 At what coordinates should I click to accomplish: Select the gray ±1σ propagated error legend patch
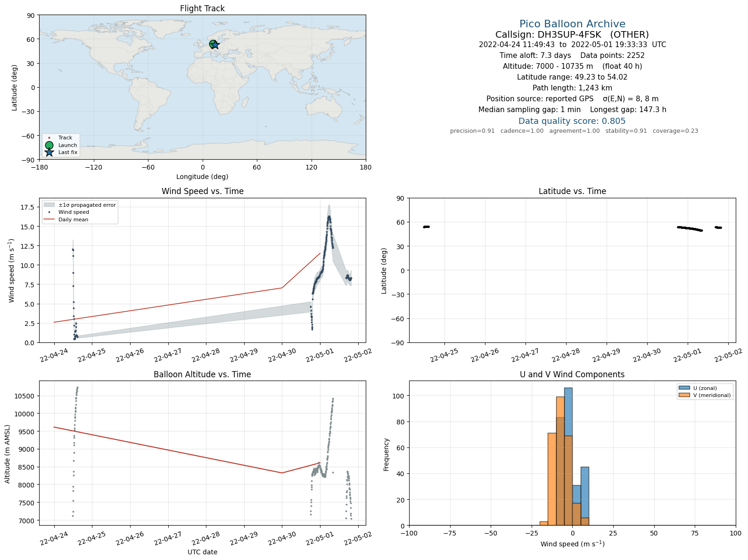pyautogui.click(x=49, y=205)
